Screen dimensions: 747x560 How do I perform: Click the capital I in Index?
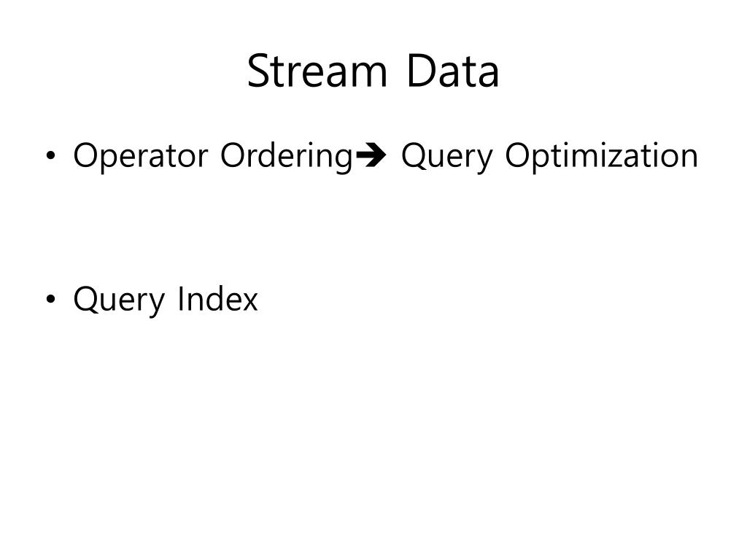coord(179,298)
